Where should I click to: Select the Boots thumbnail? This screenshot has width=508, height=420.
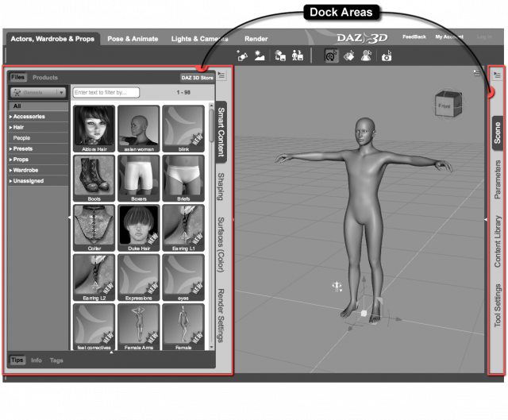click(94, 178)
